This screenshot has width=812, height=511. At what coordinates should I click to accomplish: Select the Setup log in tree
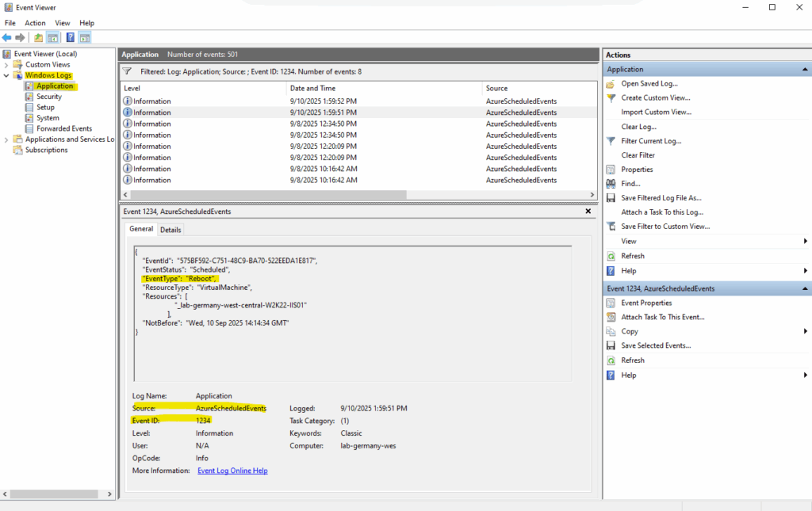coord(45,108)
